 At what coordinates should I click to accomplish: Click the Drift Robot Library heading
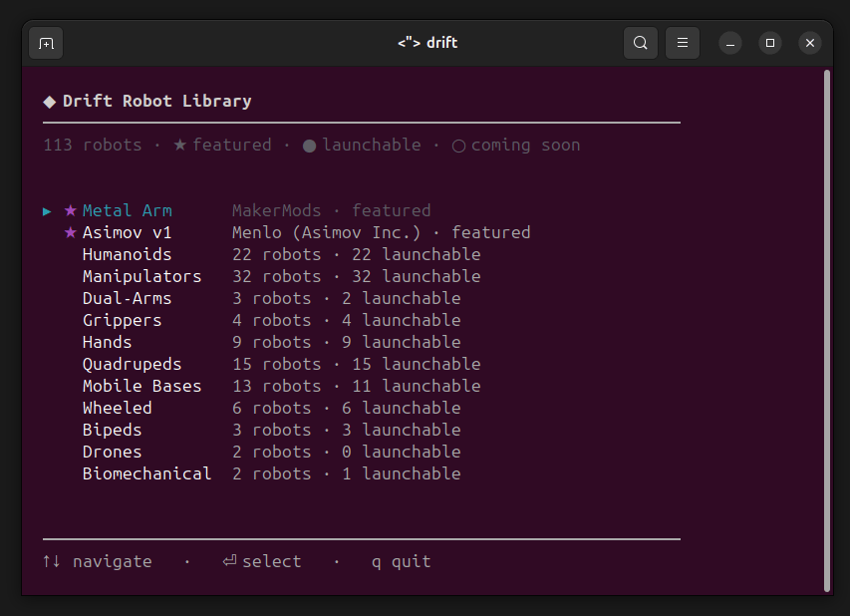tap(157, 102)
